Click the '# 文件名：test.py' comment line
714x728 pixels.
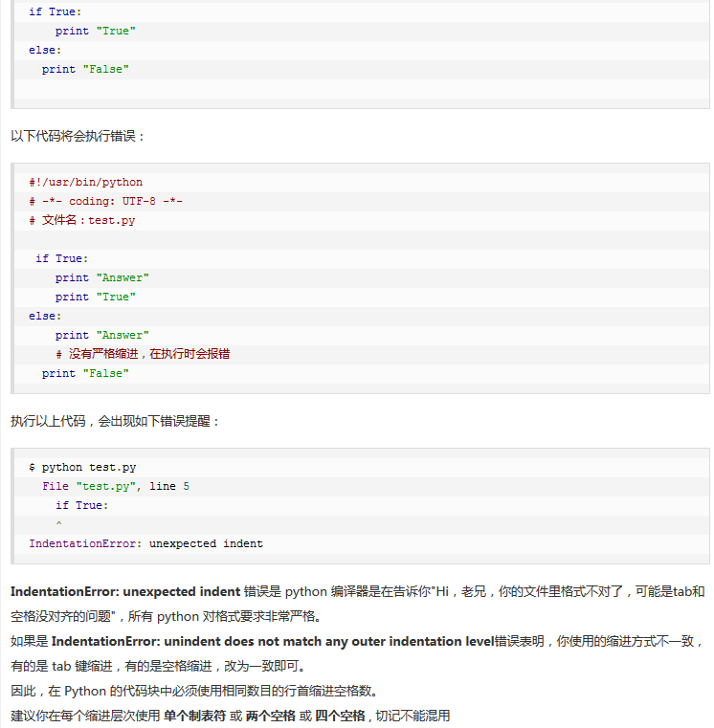(82, 220)
